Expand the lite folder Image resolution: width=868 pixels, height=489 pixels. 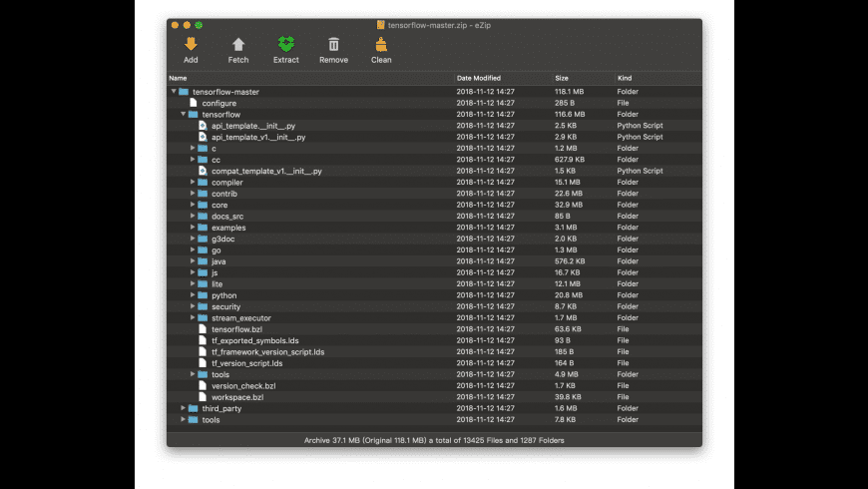[193, 283]
